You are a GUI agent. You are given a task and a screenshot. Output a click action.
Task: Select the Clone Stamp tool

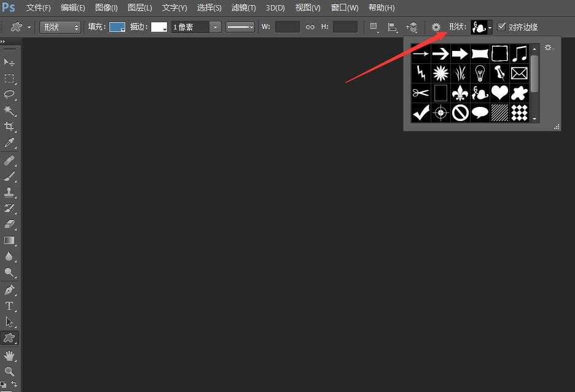[9, 192]
